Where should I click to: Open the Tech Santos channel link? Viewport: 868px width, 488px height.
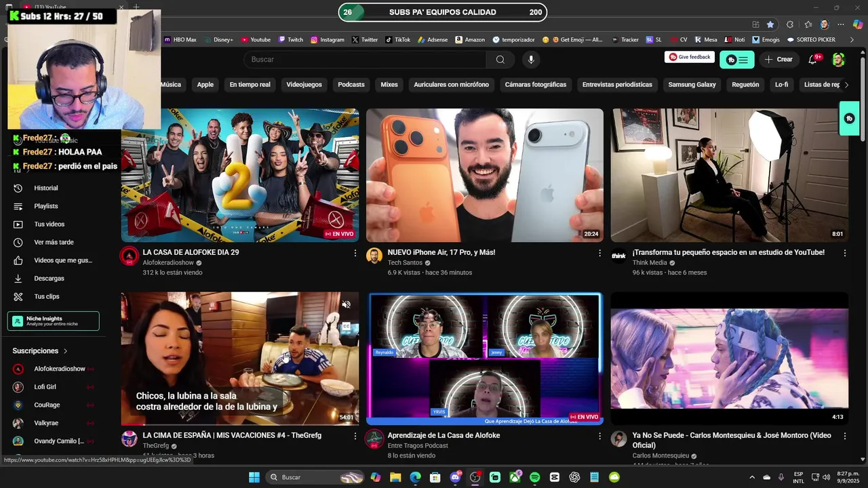click(405, 263)
